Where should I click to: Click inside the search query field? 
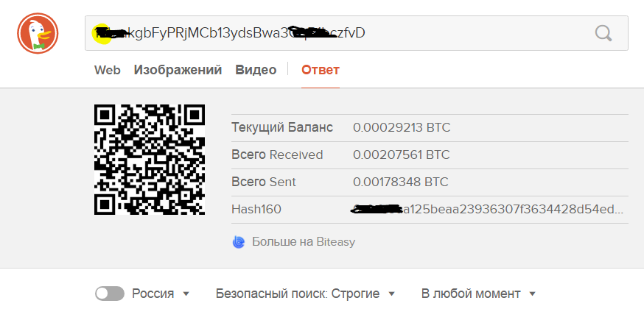(332, 33)
